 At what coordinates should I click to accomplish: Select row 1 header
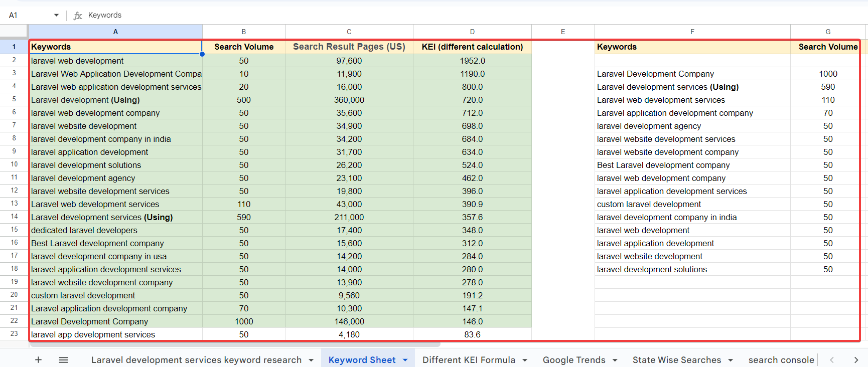pos(14,47)
